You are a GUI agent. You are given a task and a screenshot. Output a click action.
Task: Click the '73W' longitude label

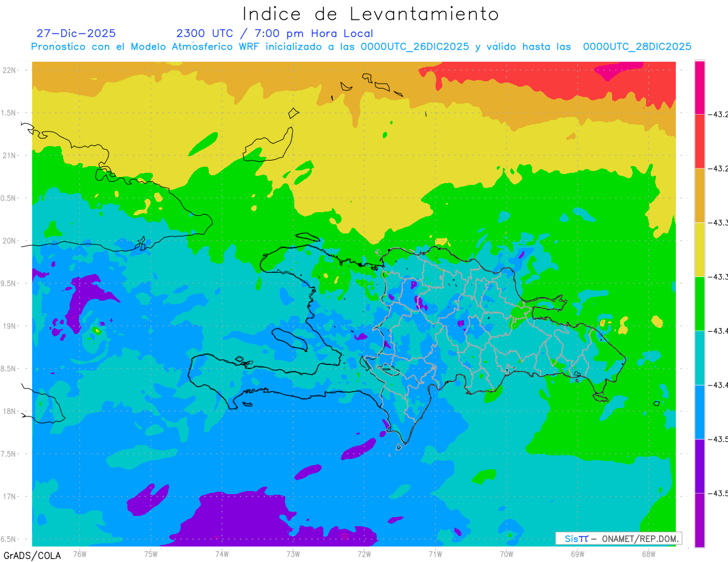pos(293,554)
